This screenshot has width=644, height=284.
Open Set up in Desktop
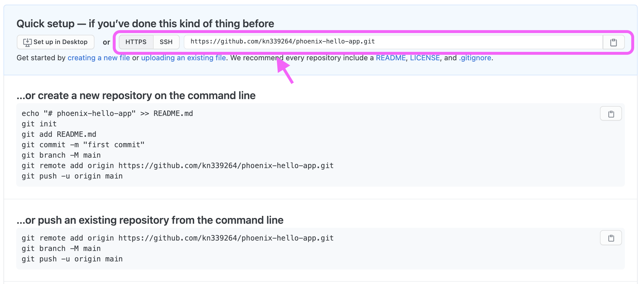(x=56, y=42)
